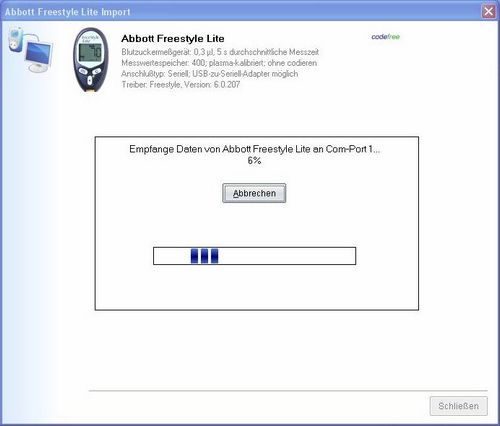Click the LCD display on the meter image
Screen dimensions: 500x426
(x=90, y=52)
